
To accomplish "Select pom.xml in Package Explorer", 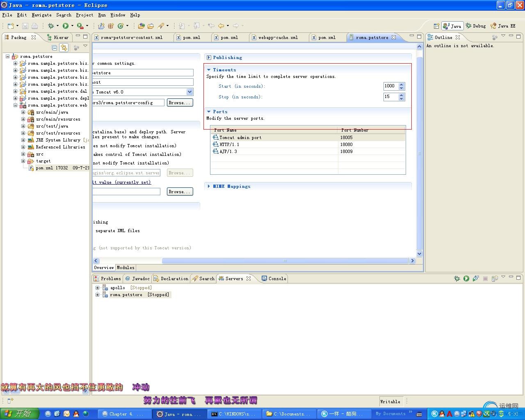I will click(59, 168).
